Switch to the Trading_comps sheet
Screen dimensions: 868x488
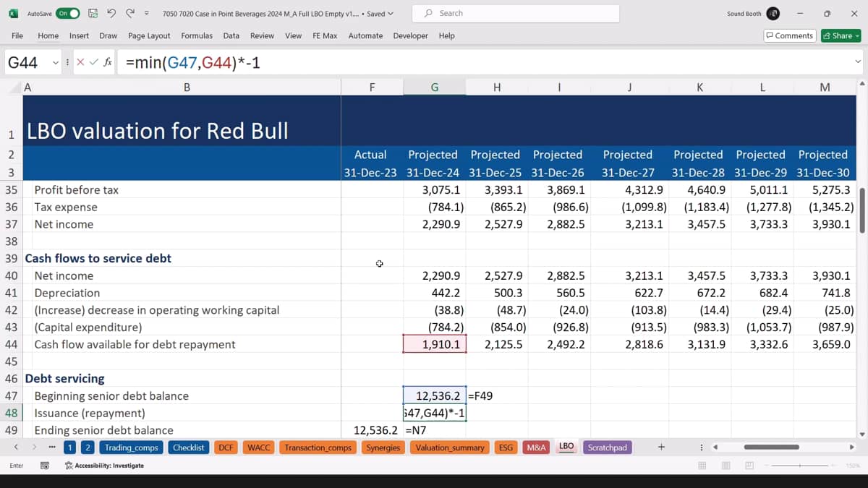tap(131, 448)
